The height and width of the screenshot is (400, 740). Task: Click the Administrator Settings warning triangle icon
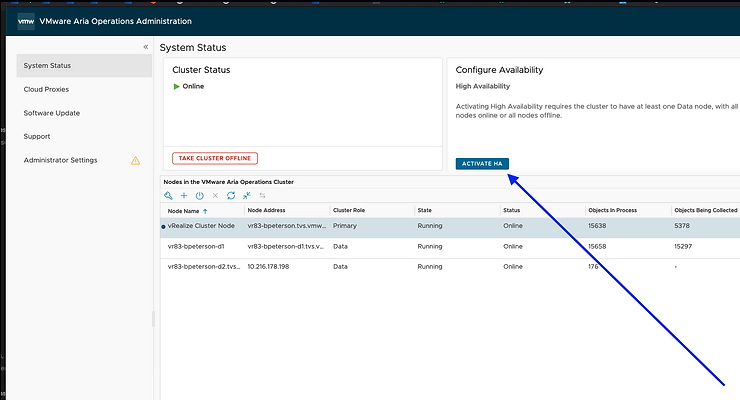point(135,160)
